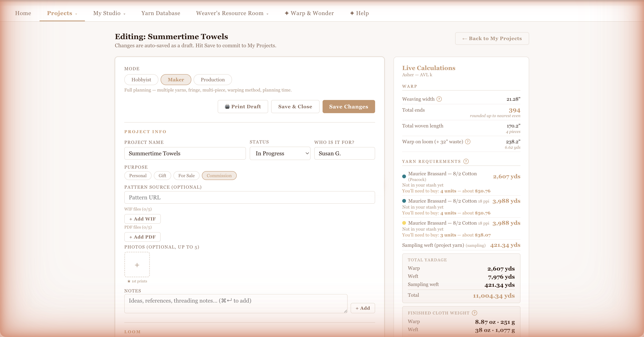Screen dimensions: 644x337
Task: Set purpose to Gift
Action: click(162, 175)
